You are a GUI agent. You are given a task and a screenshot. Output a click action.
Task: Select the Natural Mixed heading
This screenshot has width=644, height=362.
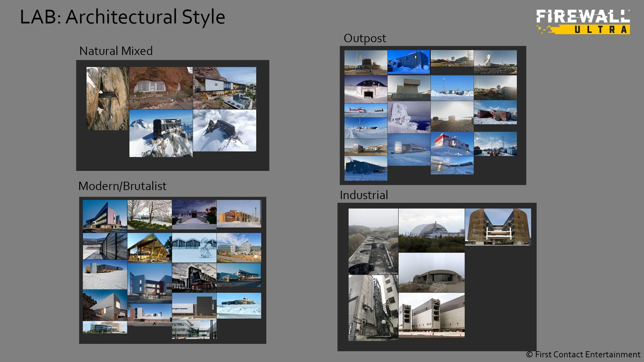116,51
